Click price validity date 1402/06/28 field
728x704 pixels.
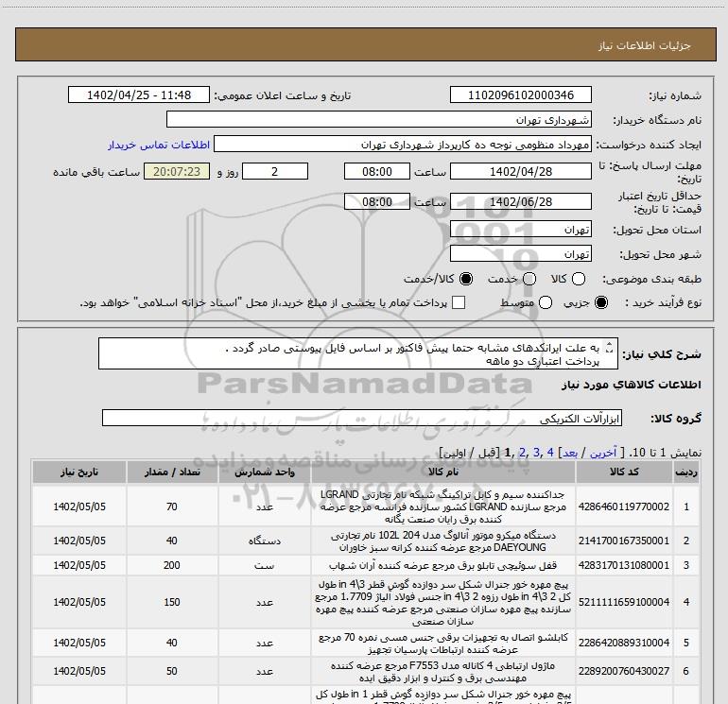tap(520, 201)
